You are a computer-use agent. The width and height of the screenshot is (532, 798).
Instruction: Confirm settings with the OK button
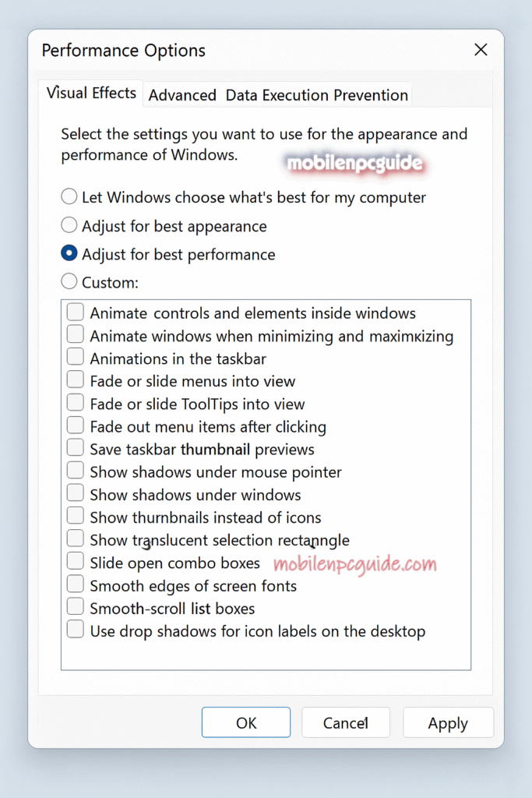coord(245,722)
